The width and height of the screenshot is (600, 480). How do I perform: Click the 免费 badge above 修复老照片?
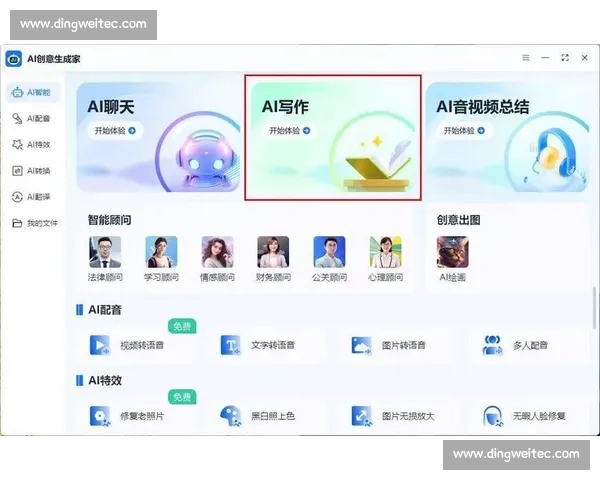(x=182, y=397)
